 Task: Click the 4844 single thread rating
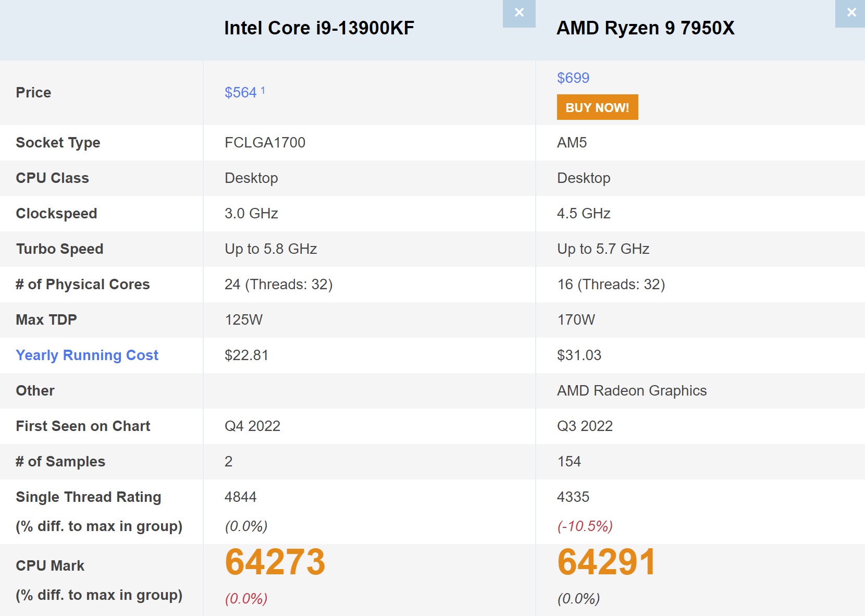tap(240, 497)
